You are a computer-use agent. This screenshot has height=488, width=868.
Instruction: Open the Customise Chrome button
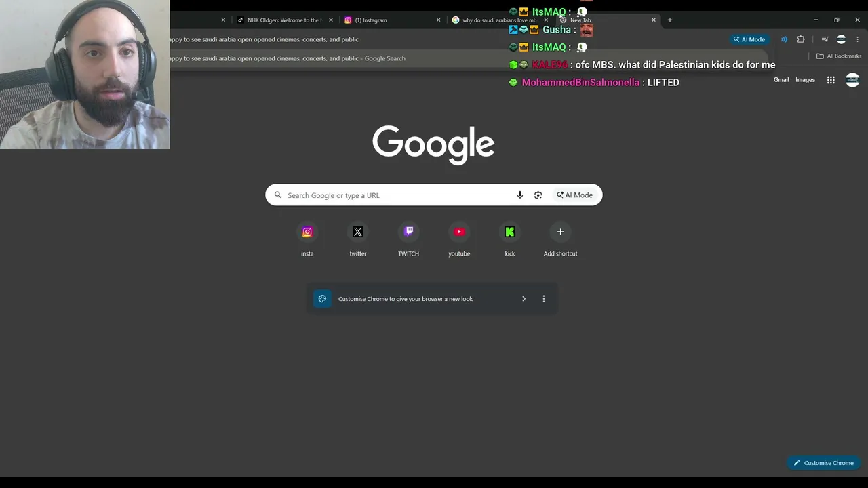(824, 463)
